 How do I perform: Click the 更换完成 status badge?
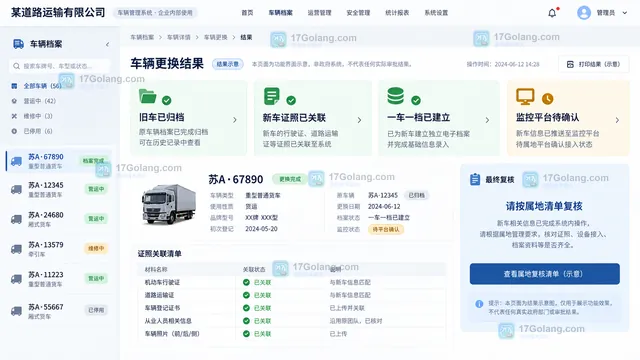point(290,179)
